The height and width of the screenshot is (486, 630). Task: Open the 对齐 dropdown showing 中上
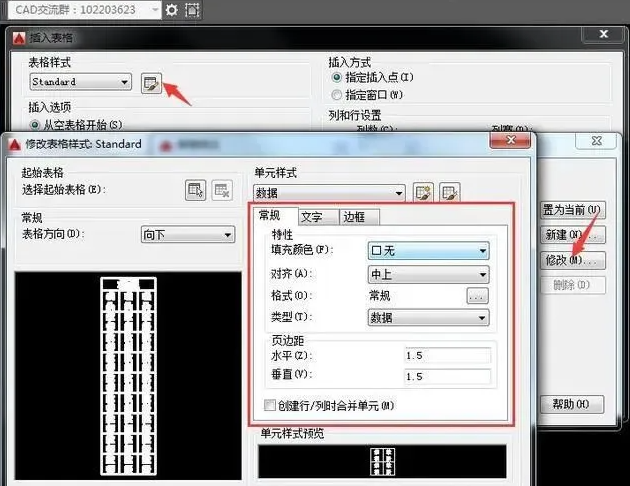click(x=428, y=273)
